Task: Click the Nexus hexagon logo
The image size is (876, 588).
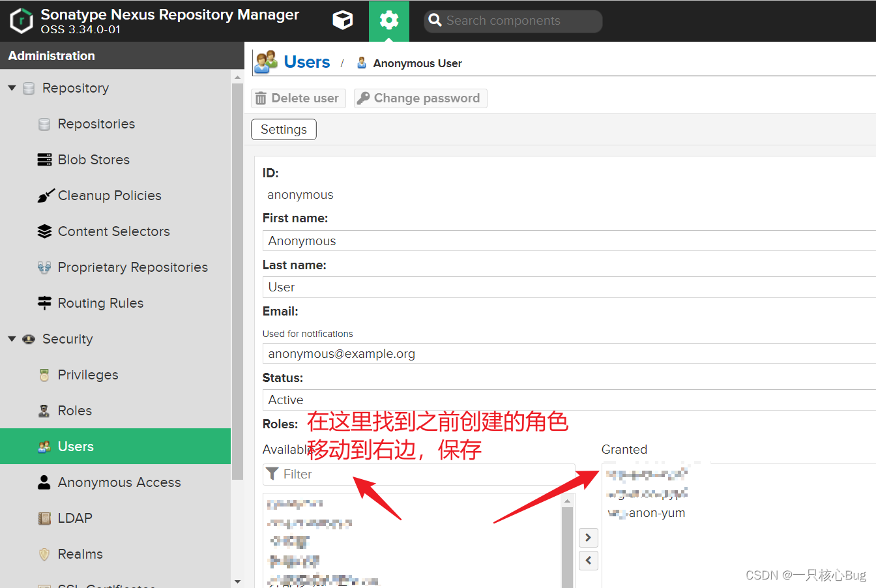Action: click(x=21, y=21)
